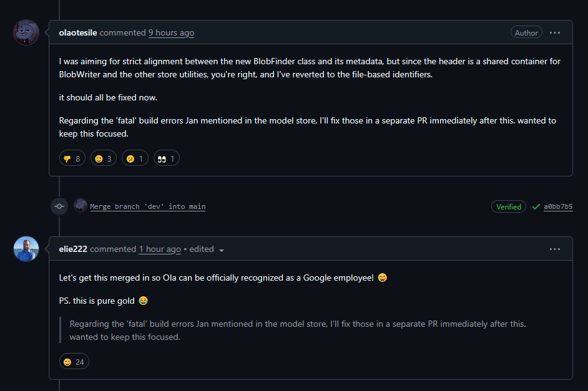The height and width of the screenshot is (391, 588).
Task: Open options menu on elie222's comment
Action: click(x=555, y=249)
